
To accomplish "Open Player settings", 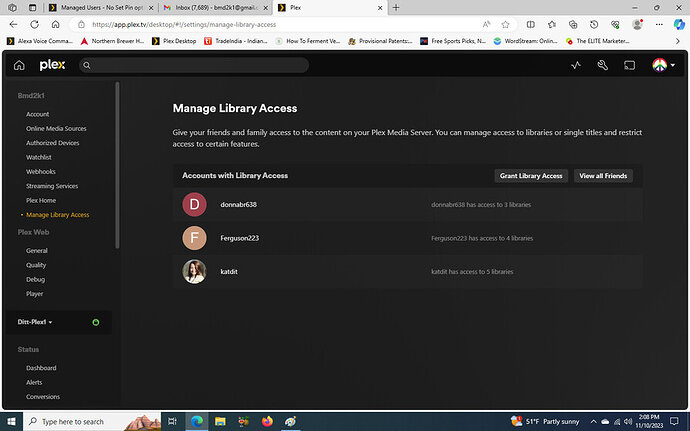I will pyautogui.click(x=34, y=294).
